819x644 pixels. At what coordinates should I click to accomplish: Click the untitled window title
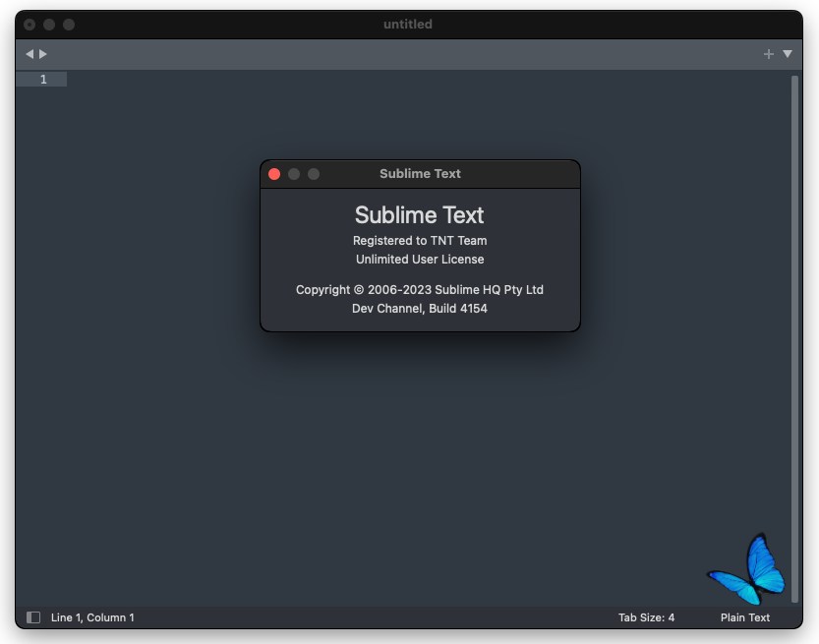point(408,24)
